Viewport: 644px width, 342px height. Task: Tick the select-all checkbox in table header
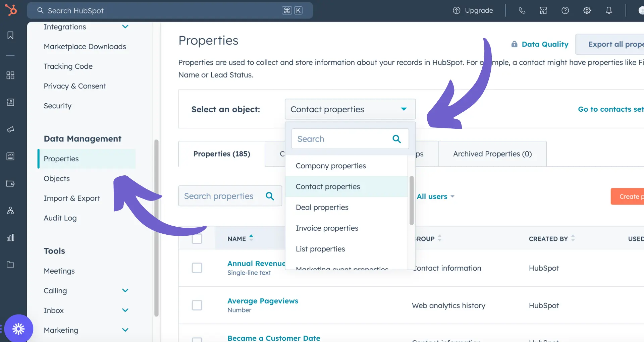point(197,239)
